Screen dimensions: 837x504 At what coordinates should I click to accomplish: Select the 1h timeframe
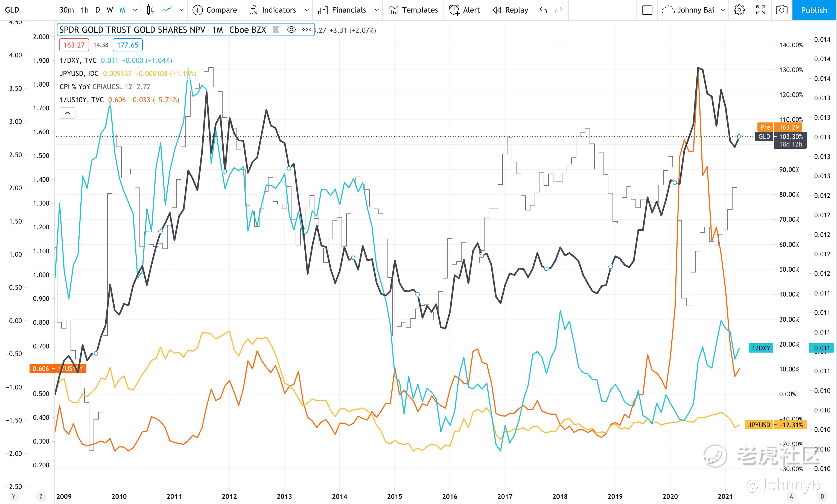click(x=84, y=10)
